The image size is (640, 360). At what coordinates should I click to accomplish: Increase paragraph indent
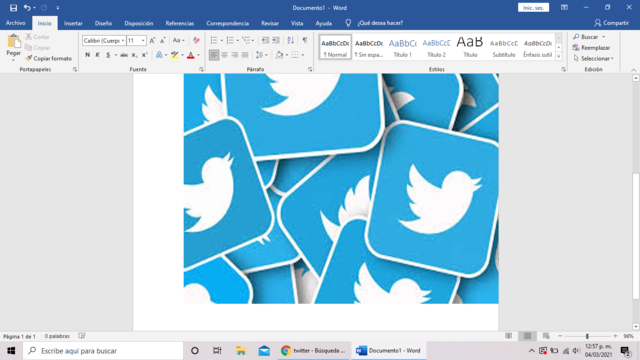tap(276, 40)
